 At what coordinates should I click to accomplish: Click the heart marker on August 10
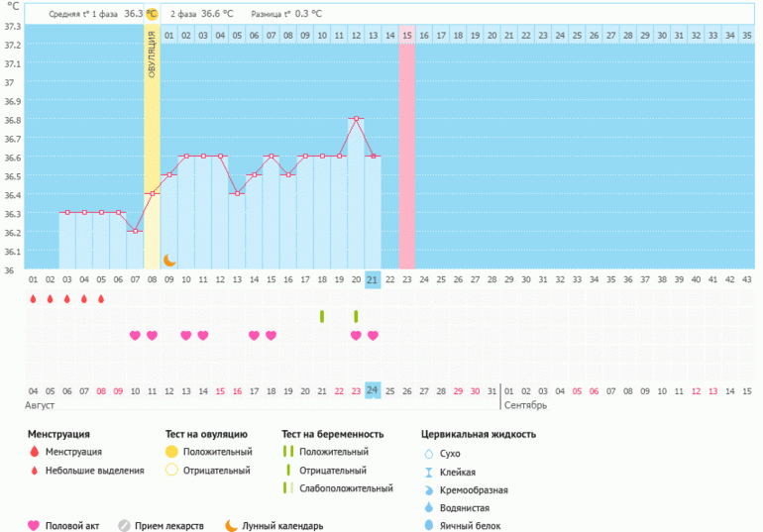tap(135, 335)
